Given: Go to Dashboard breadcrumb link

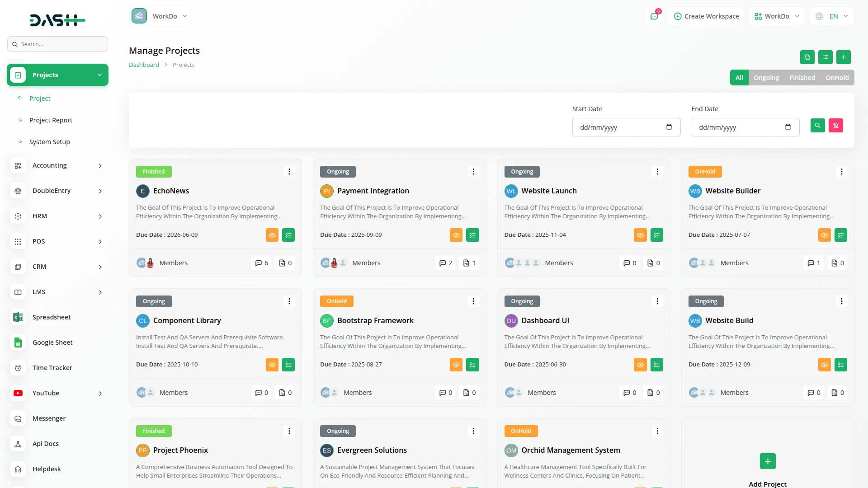Looking at the screenshot, I should [x=144, y=65].
